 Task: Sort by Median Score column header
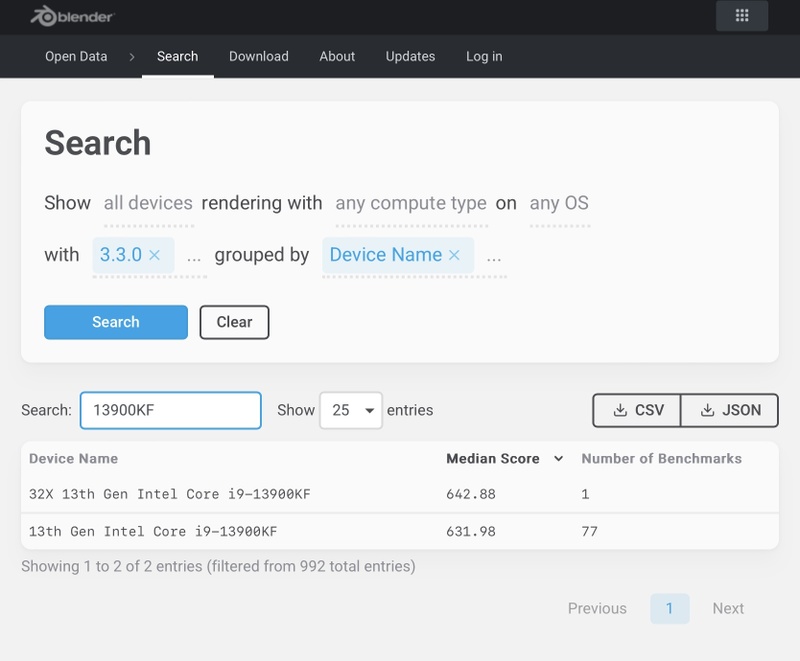pyautogui.click(x=492, y=459)
